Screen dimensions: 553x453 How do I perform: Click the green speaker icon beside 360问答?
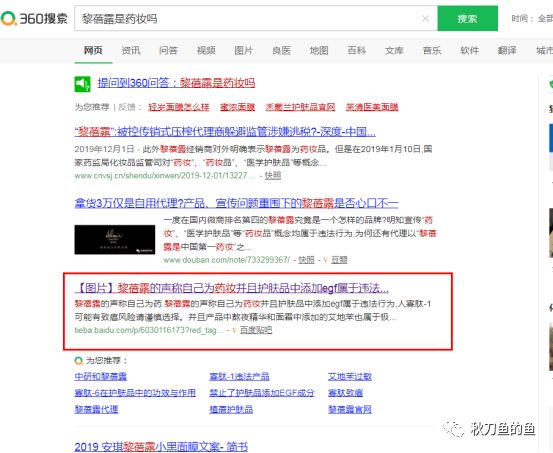(82, 84)
